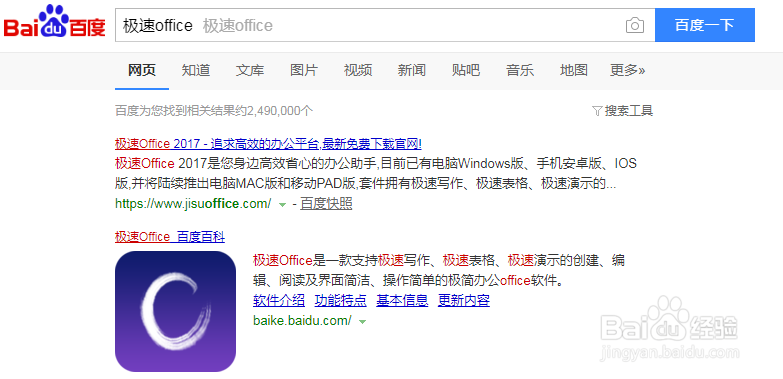The width and height of the screenshot is (783, 379).
Task: Click the 百度一下 search button
Action: (x=705, y=25)
